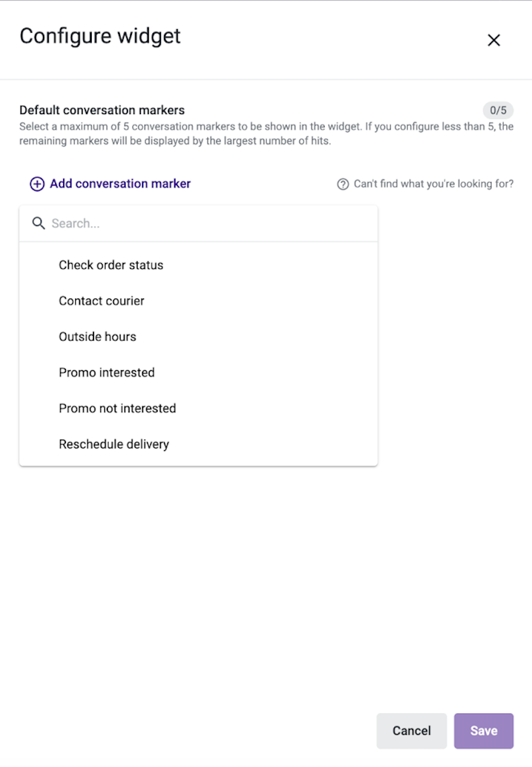Select the circled plus icon beside the marker link

[x=36, y=184]
